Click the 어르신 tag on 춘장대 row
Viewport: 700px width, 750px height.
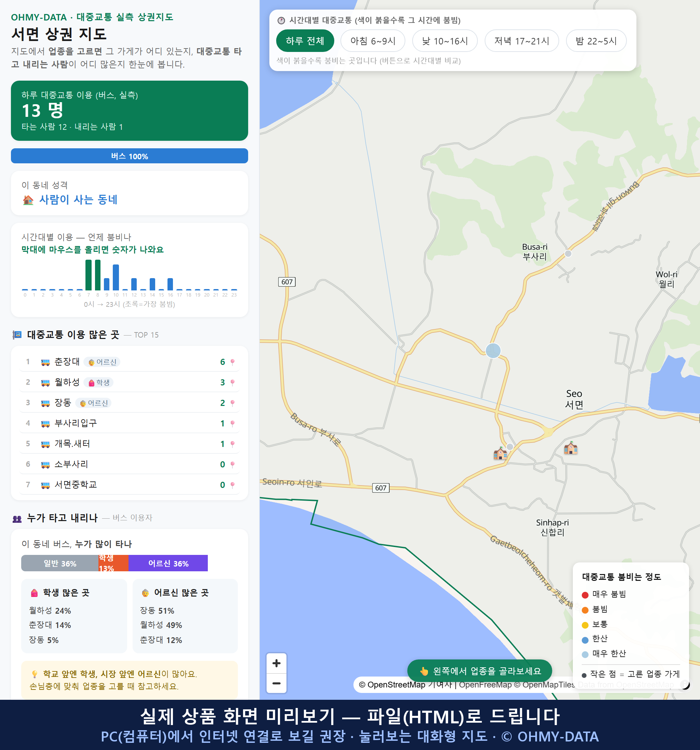coord(102,362)
